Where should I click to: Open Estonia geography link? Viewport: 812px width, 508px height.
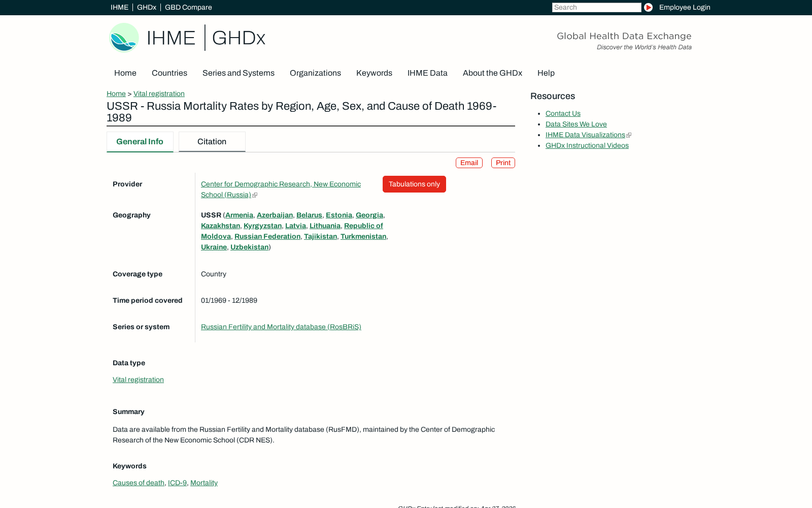(x=339, y=215)
